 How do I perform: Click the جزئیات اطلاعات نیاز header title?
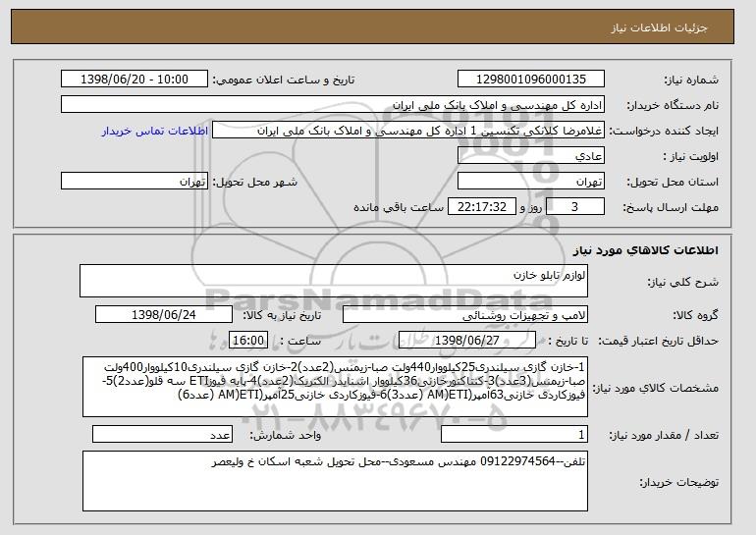coord(659,27)
